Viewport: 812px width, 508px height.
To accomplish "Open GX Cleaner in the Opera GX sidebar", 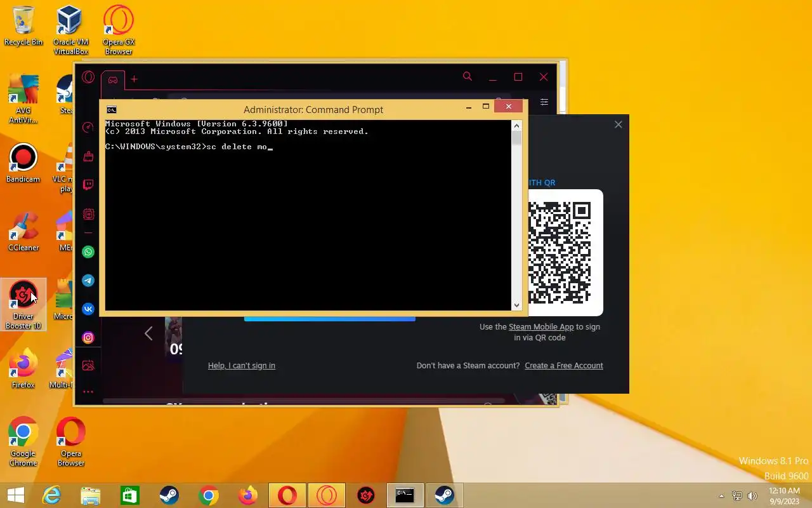I will pyautogui.click(x=88, y=157).
